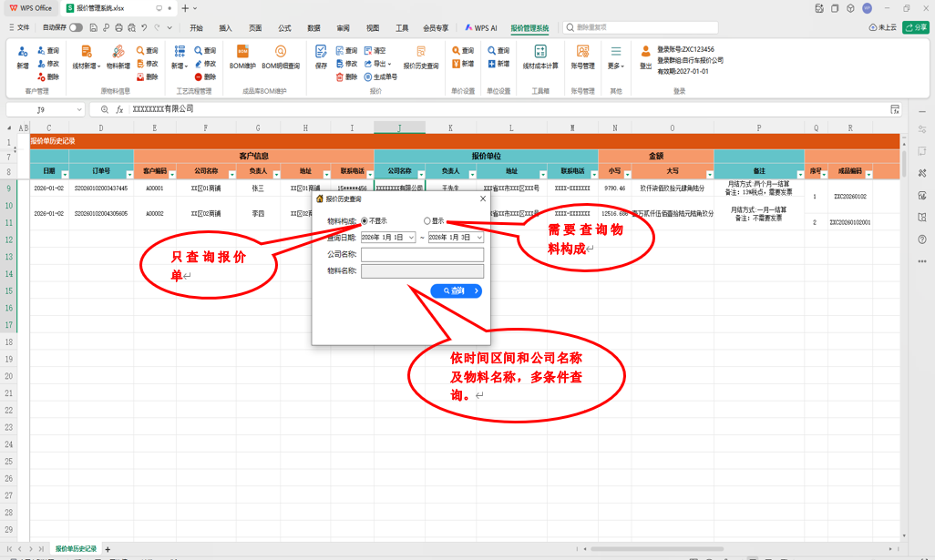The image size is (935, 560).
Task: Expand the query start date dropdown
Action: pyautogui.click(x=411, y=238)
